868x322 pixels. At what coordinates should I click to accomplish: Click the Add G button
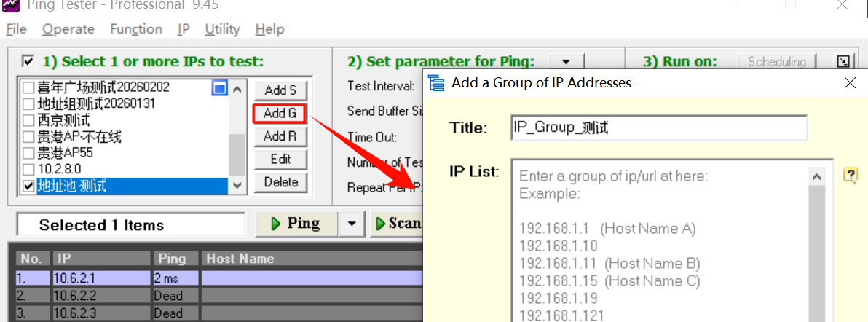[x=280, y=113]
